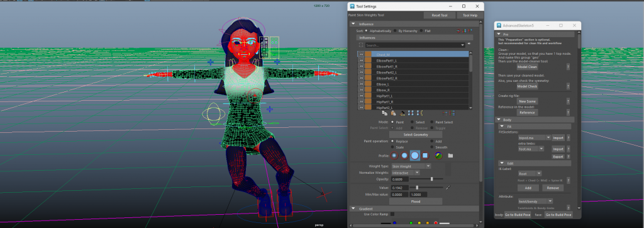This screenshot has height=228, width=644.
Task: Click help question mark next to Model Clean
Action: (568, 67)
